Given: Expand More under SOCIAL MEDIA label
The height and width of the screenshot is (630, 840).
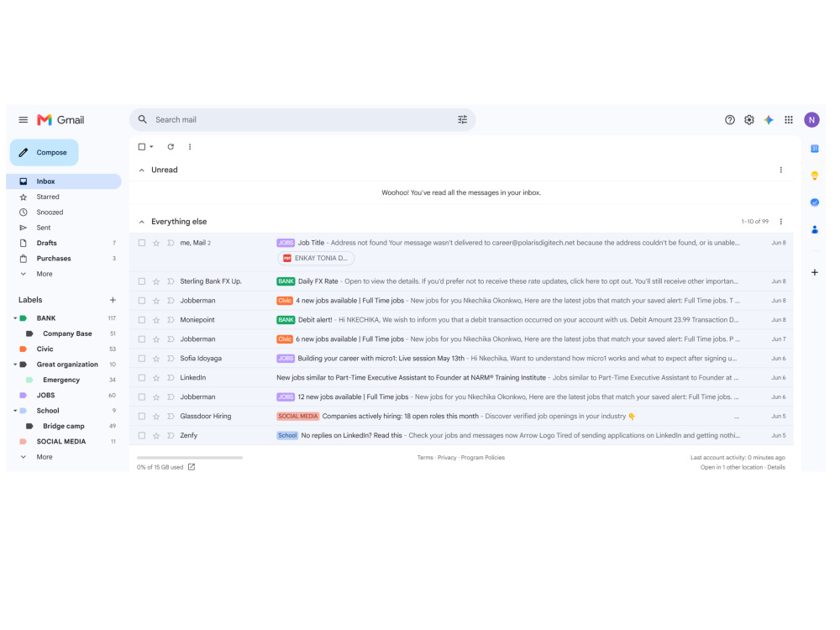Looking at the screenshot, I should (44, 457).
